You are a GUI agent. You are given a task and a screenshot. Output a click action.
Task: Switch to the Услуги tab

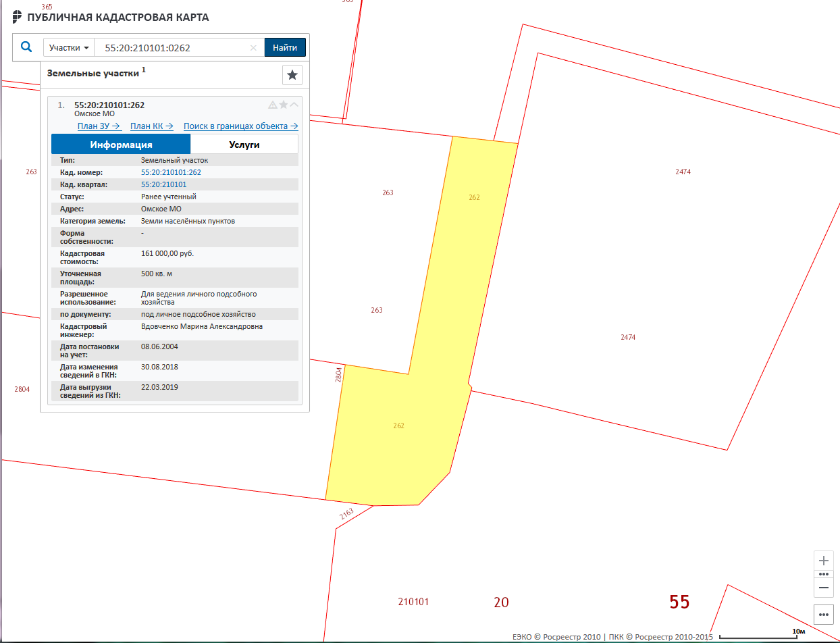[244, 145]
